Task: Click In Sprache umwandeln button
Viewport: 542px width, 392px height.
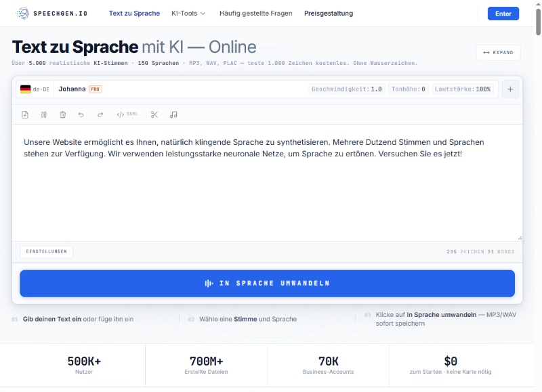Action: tap(267, 283)
